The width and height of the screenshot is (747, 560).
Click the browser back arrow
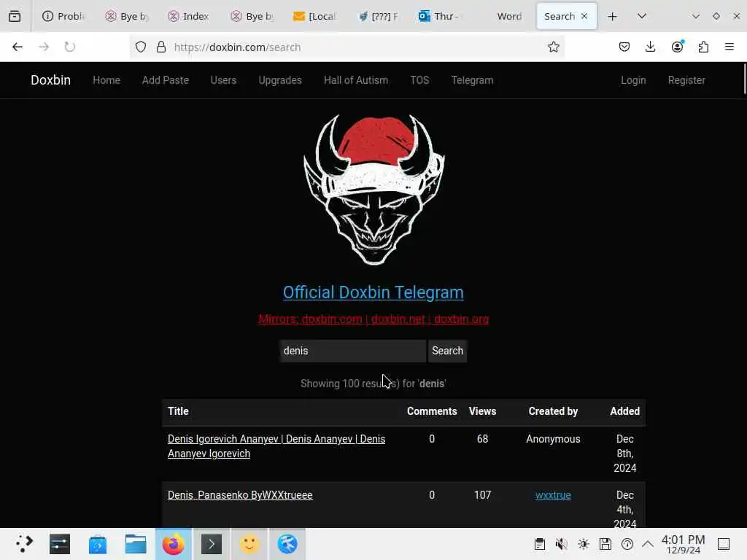coord(18,47)
